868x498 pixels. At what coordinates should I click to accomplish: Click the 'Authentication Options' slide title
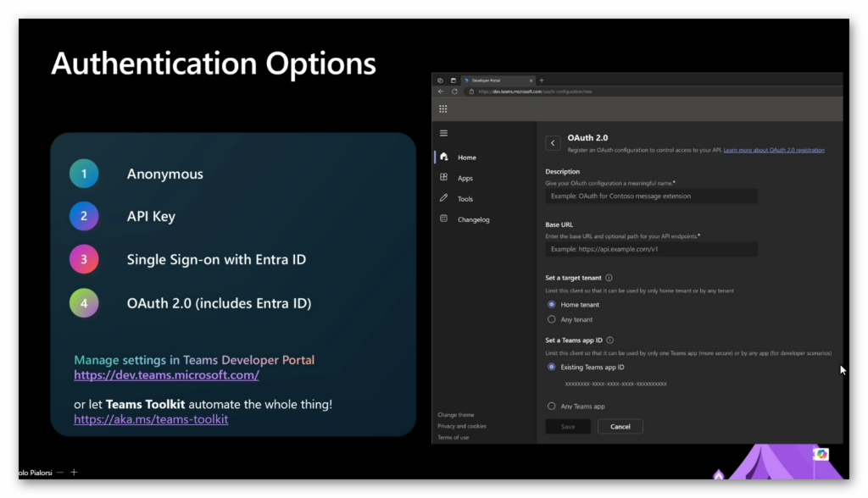click(x=214, y=63)
